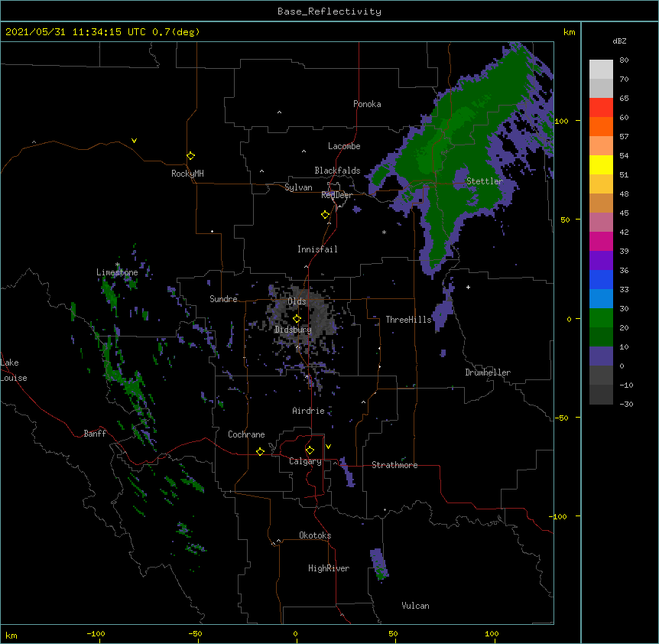The height and width of the screenshot is (644, 659).
Task: Click the Vulcan city label
Action: coord(415,606)
